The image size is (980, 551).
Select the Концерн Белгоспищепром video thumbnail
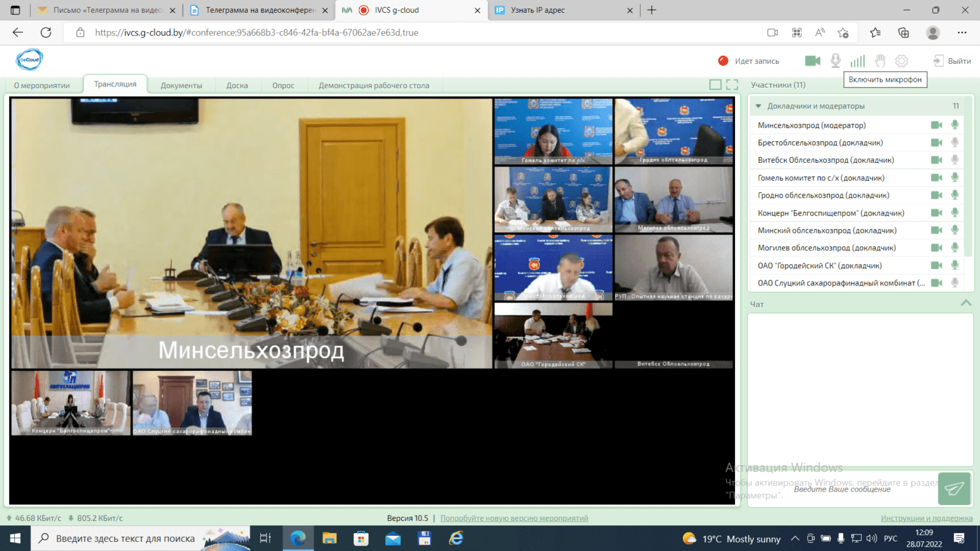click(x=70, y=402)
